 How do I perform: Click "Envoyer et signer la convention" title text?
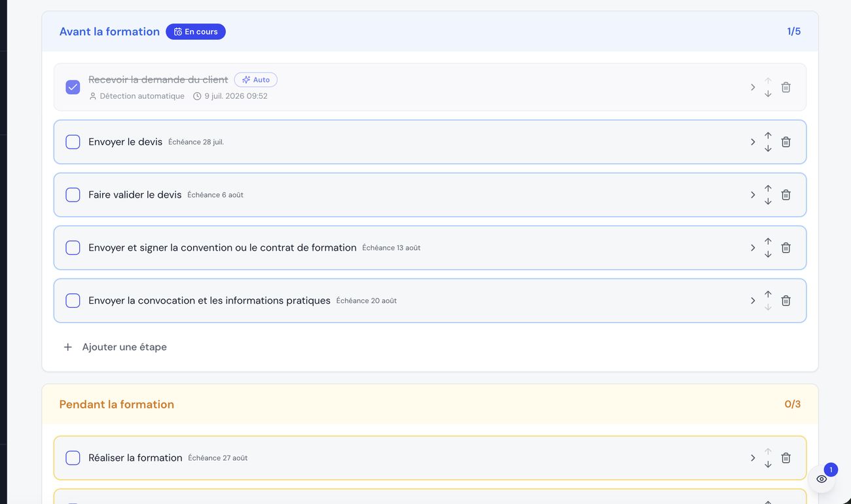click(223, 248)
